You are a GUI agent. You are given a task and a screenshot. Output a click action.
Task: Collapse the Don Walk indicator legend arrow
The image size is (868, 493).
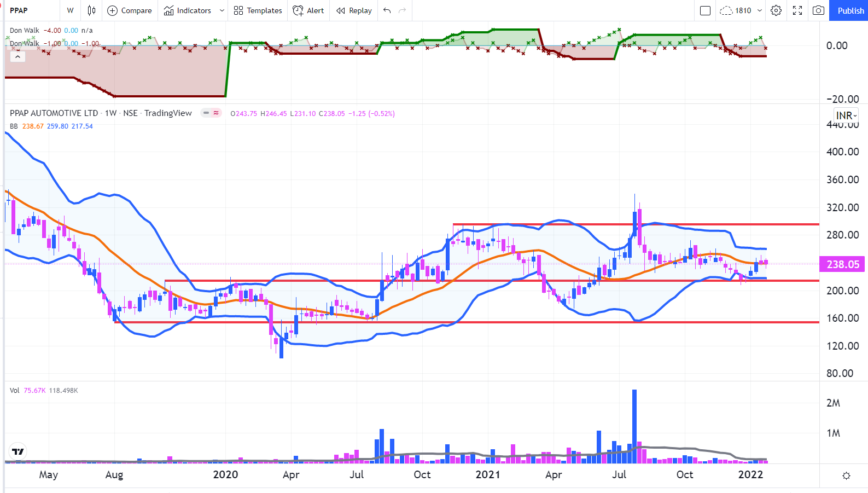coord(18,56)
